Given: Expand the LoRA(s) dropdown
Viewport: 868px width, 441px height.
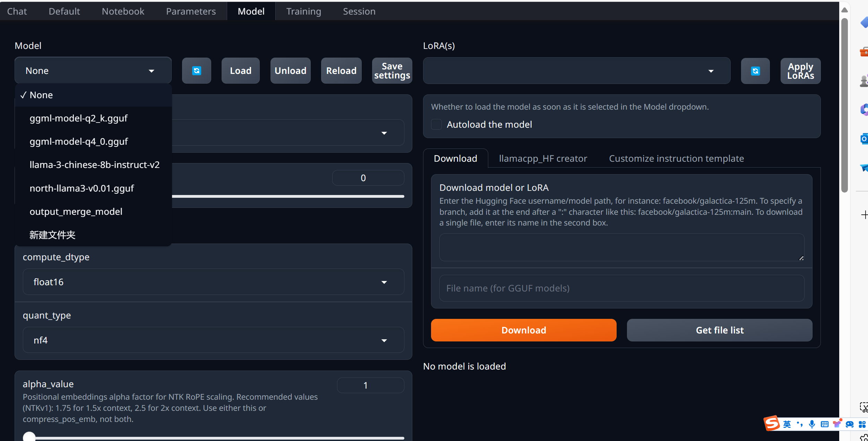Looking at the screenshot, I should [x=576, y=71].
